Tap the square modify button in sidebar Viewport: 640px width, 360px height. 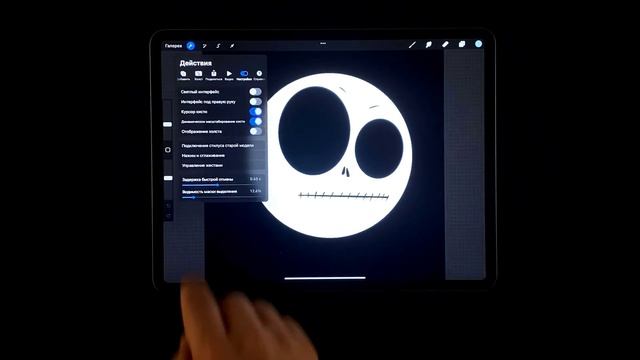coord(168,150)
